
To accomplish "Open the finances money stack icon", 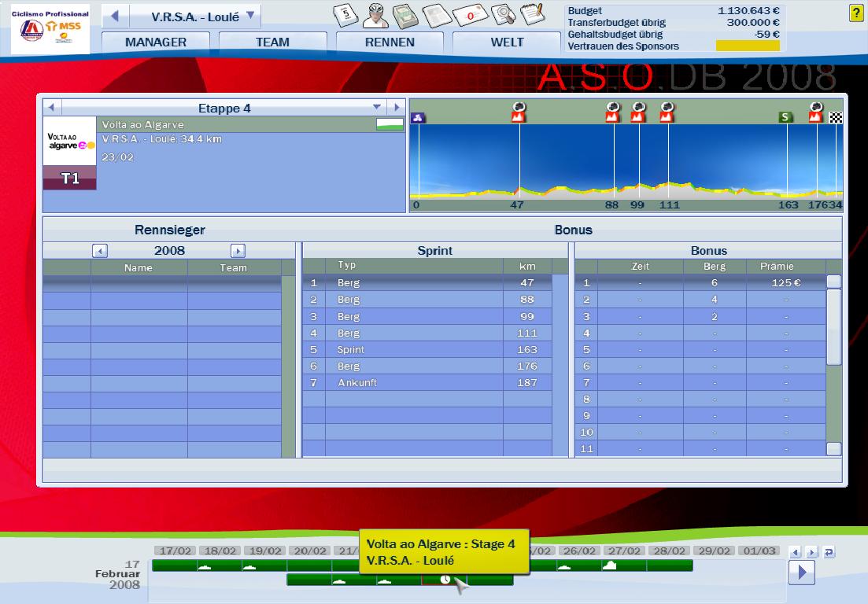I will click(404, 15).
